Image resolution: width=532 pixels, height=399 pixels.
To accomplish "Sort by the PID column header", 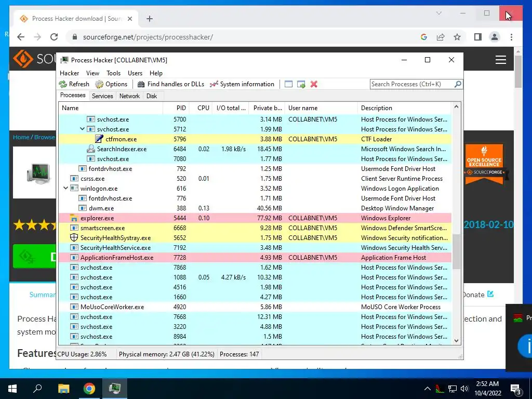I will coord(176,108).
